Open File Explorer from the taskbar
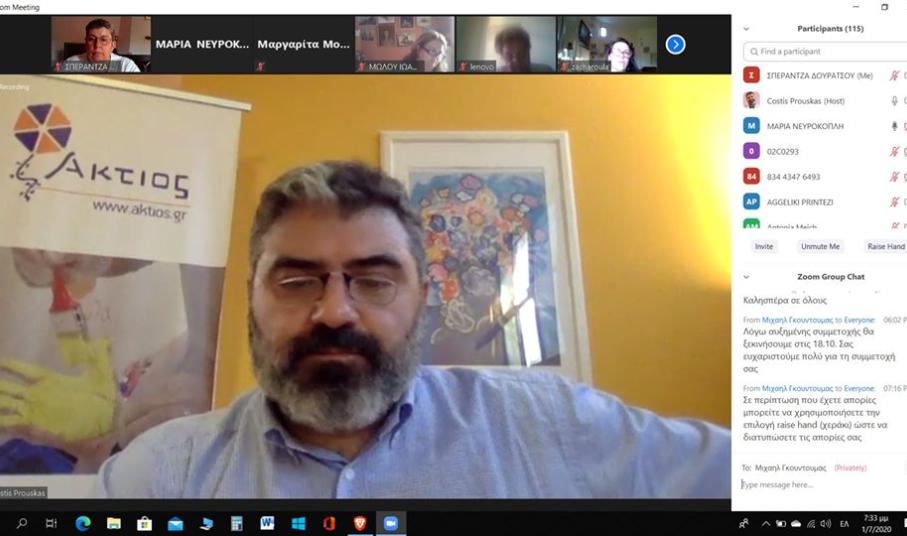The height and width of the screenshot is (536, 907). (x=114, y=523)
